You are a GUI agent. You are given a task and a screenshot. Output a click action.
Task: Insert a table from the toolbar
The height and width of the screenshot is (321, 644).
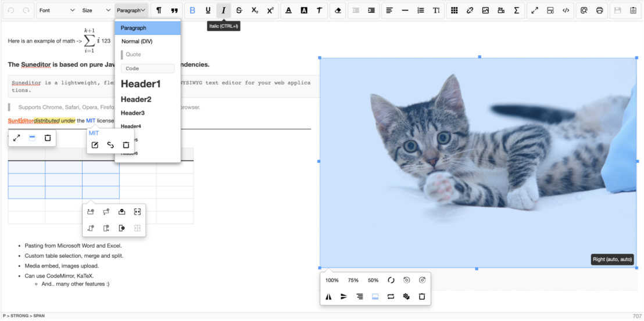(455, 10)
